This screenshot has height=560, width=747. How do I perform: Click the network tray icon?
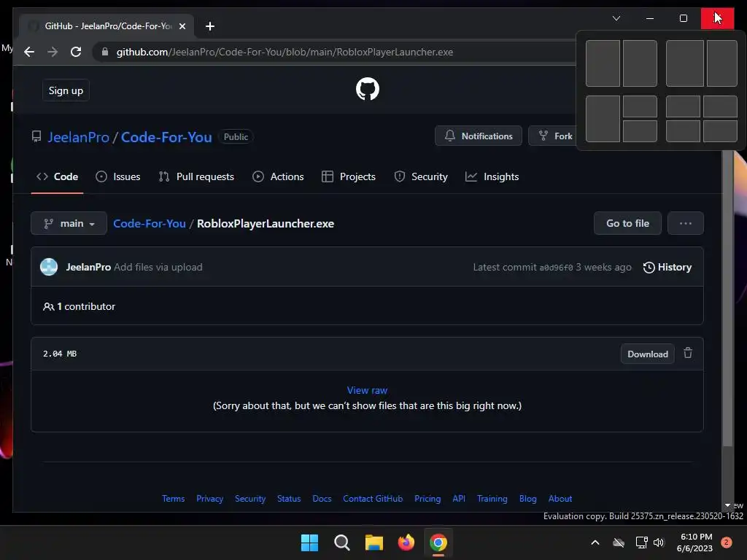click(641, 542)
